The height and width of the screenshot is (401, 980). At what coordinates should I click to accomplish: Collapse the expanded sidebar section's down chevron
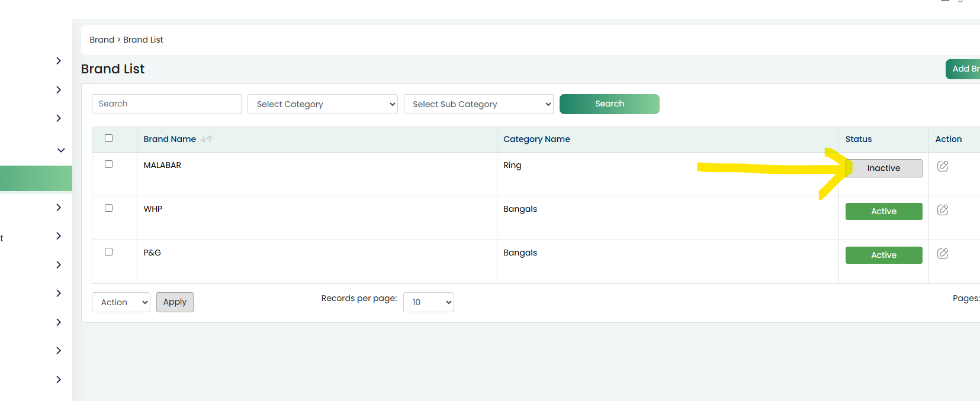pyautogui.click(x=60, y=150)
